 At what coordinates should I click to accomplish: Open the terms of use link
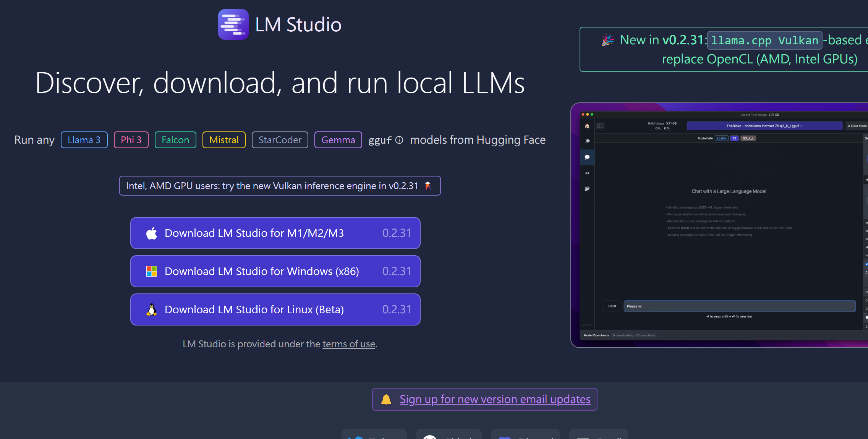pos(349,344)
